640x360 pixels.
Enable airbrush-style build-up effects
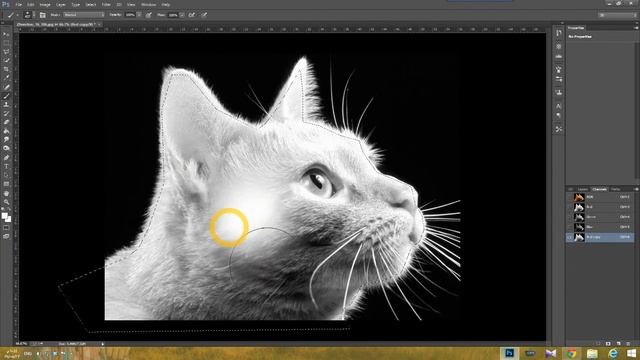191,15
